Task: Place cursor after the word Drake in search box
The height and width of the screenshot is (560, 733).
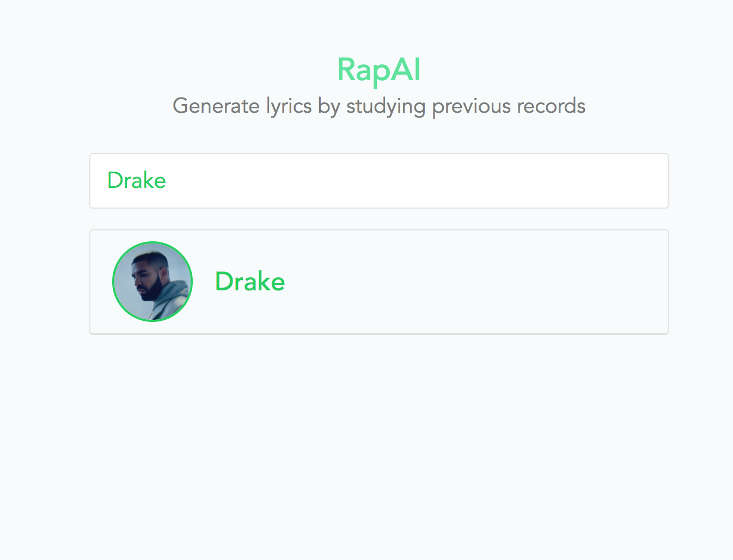Action: click(166, 181)
